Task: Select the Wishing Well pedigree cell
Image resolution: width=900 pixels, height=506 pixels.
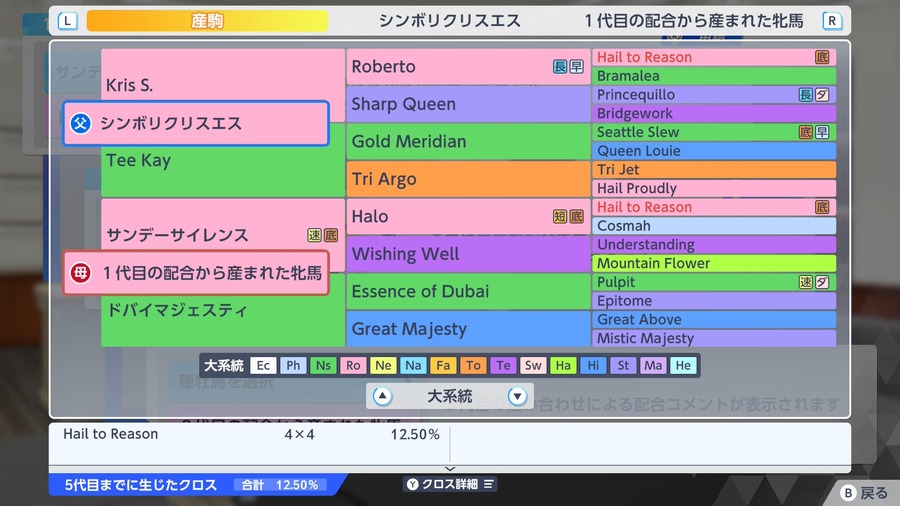Action: pyautogui.click(x=468, y=254)
